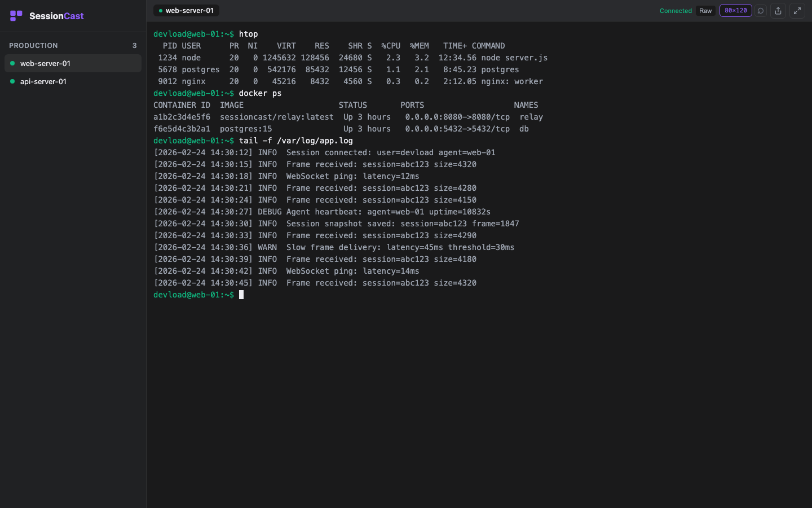The width and height of the screenshot is (812, 508).
Task: Click the server count badge showing 3
Action: click(x=134, y=45)
